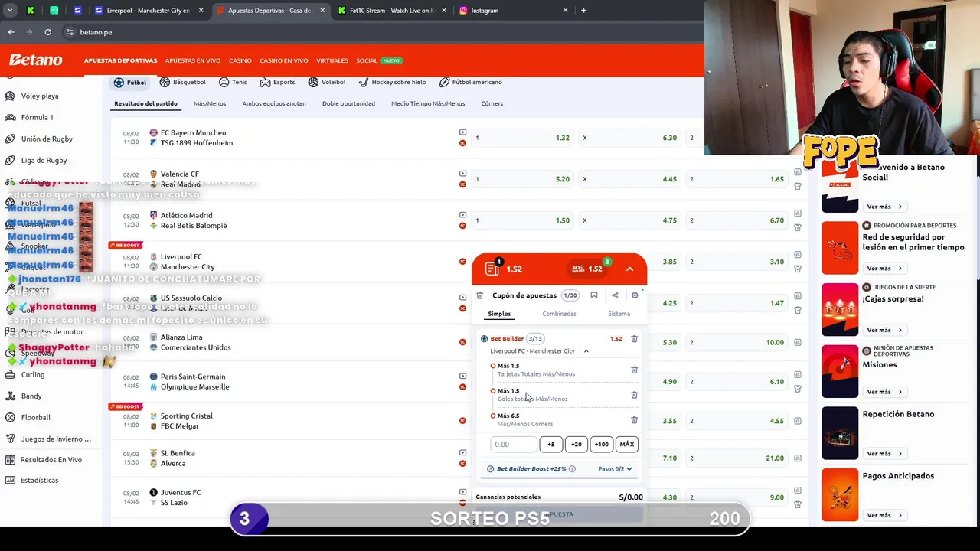Viewport: 980px width, 551px height.
Task: Open Apuestas en vivo menu
Action: (193, 60)
